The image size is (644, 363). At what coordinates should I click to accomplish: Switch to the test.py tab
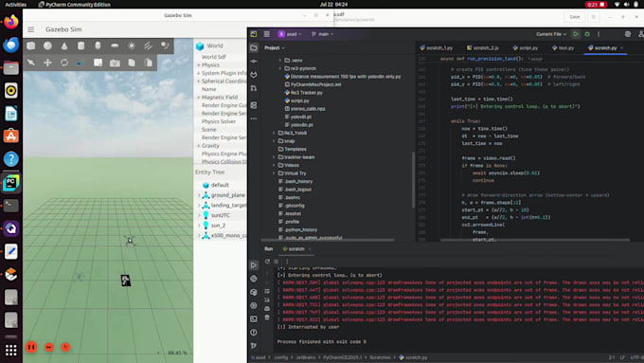(563, 48)
